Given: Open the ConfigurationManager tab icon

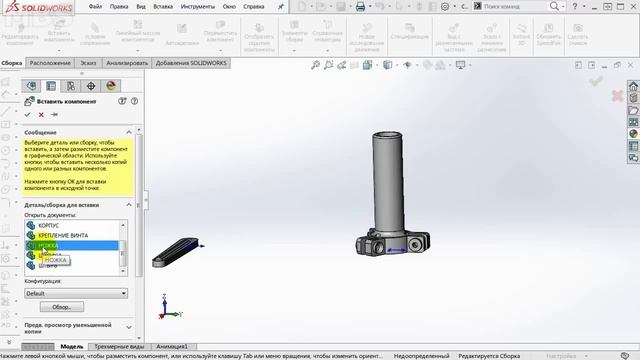Looking at the screenshot, I should (71, 86).
